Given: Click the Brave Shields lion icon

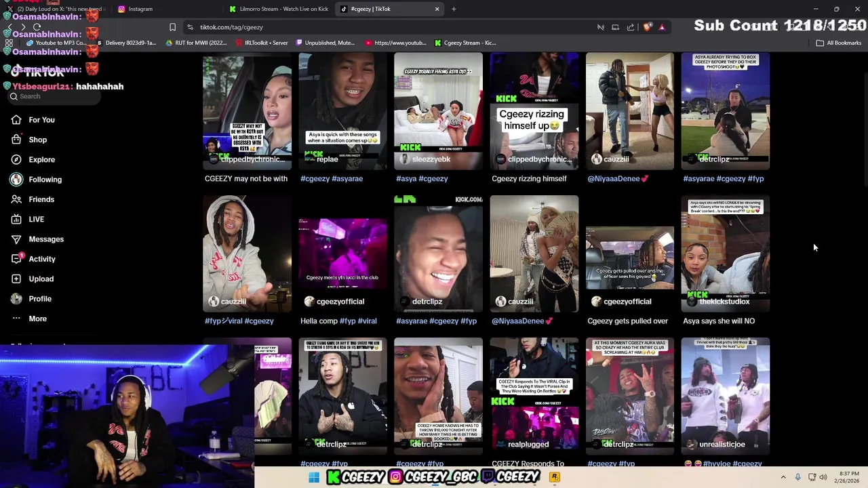Looking at the screenshot, I should tap(648, 27).
